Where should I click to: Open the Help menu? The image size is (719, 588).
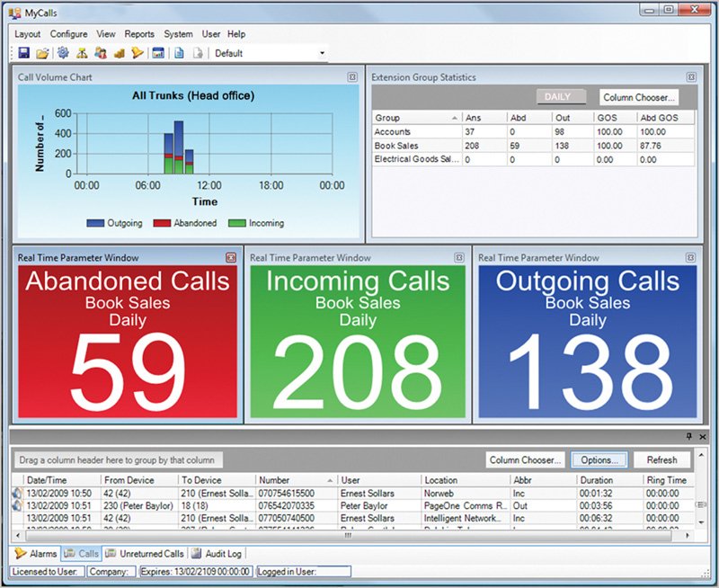pyautogui.click(x=236, y=34)
